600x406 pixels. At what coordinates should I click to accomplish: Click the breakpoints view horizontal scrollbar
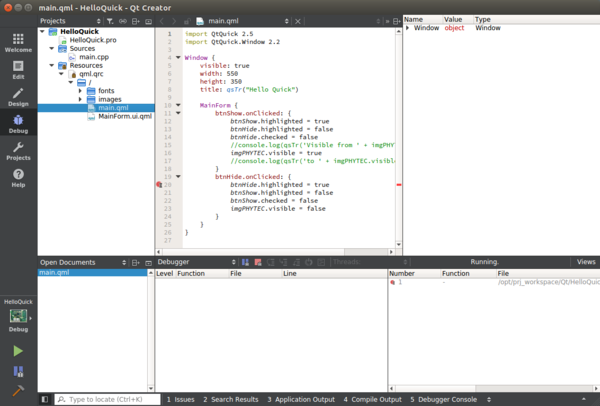coord(494,388)
